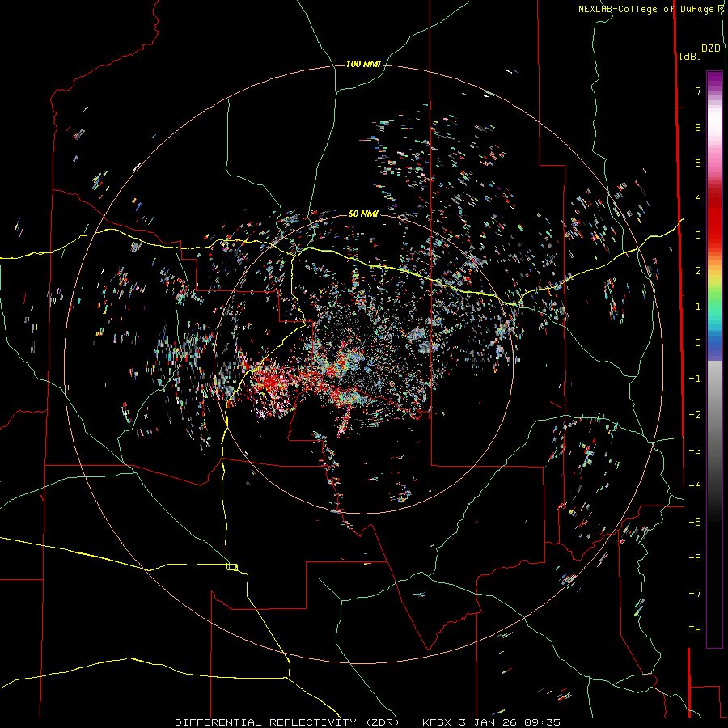Image resolution: width=728 pixels, height=728 pixels.
Task: Click the TH label on color scale
Action: pos(695,630)
